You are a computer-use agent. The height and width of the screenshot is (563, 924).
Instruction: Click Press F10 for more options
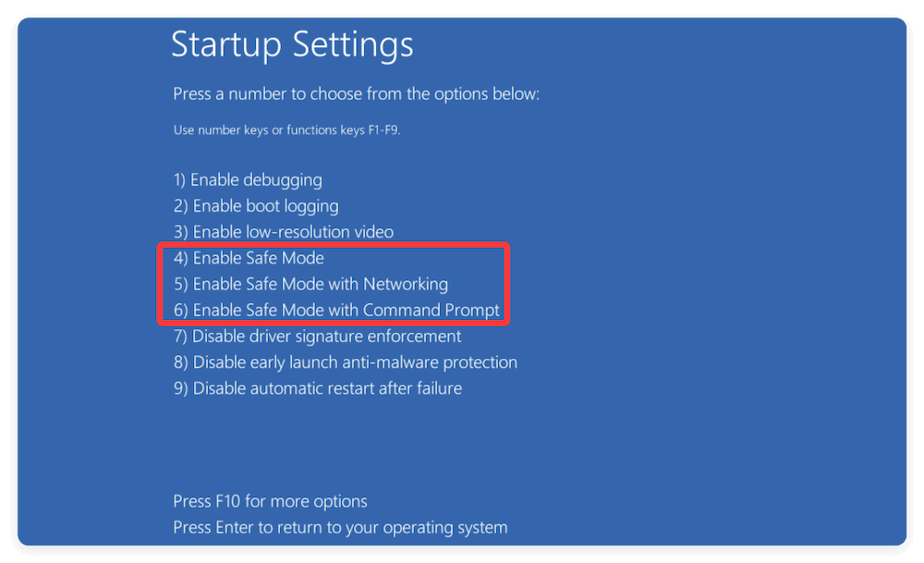pos(270,502)
